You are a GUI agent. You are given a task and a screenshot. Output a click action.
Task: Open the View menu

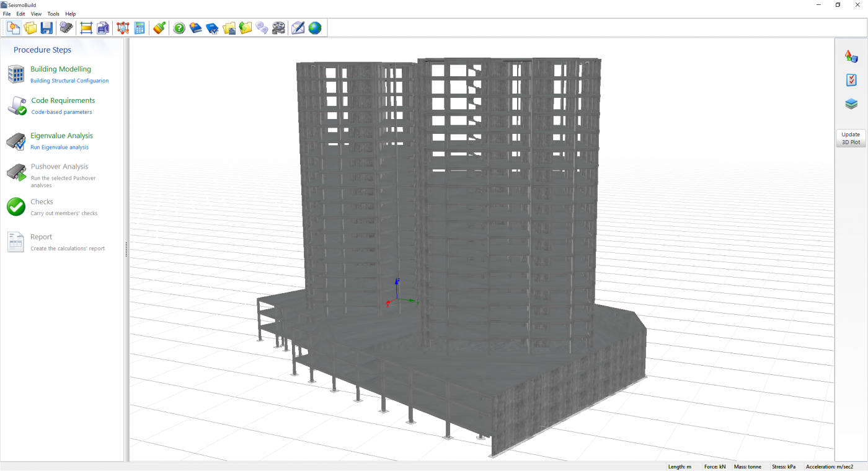[36, 14]
